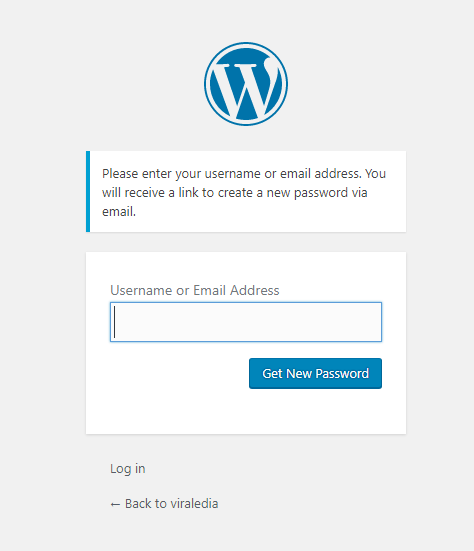This screenshot has width=474, height=551.
Task: Click the Get New Password button
Action: [315, 373]
